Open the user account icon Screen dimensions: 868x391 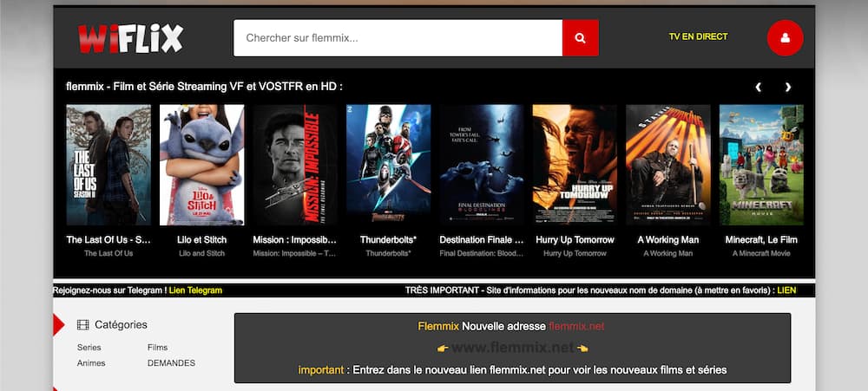tap(785, 37)
